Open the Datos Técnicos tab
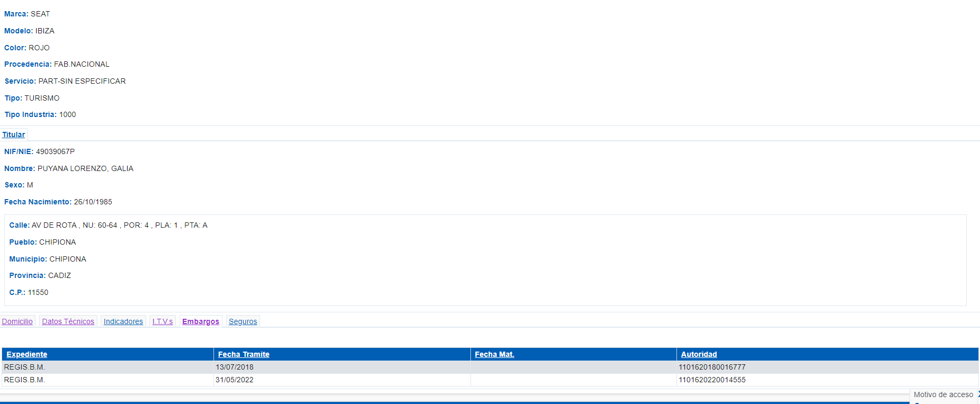The height and width of the screenshot is (404, 980). pyautogui.click(x=68, y=321)
